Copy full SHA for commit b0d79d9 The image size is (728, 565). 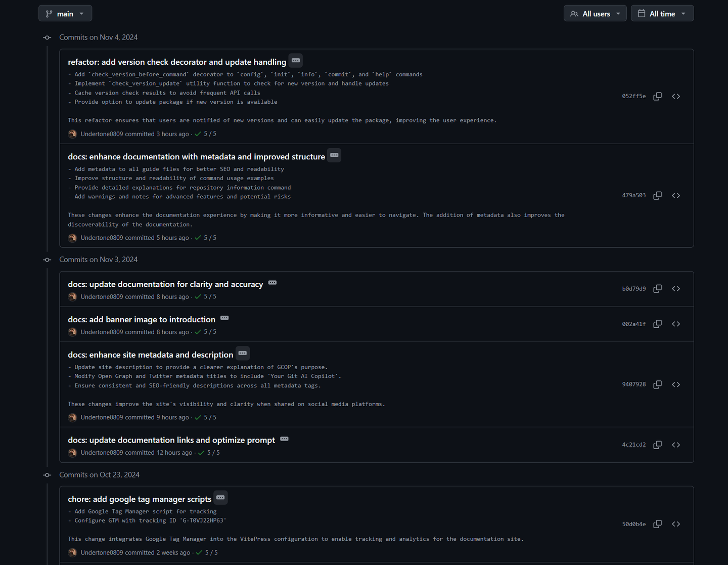pyautogui.click(x=657, y=289)
